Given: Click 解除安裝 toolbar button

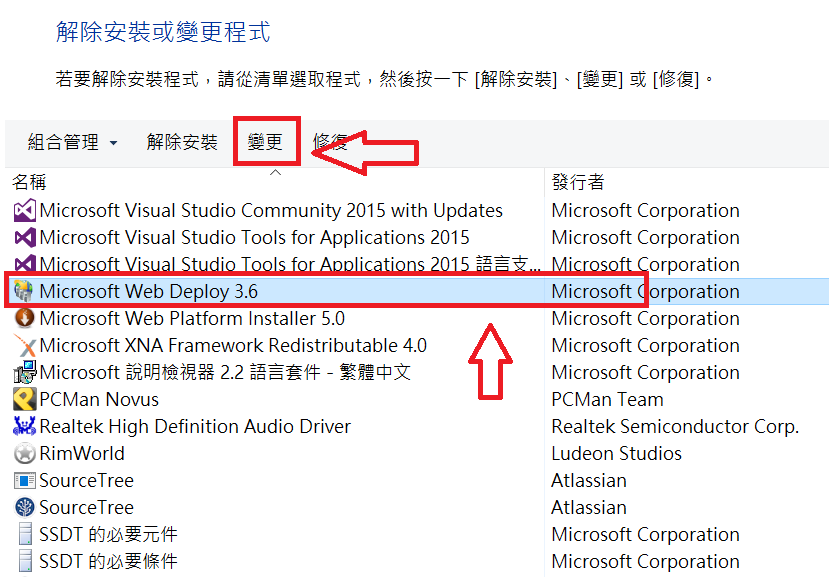Looking at the screenshot, I should [x=182, y=142].
